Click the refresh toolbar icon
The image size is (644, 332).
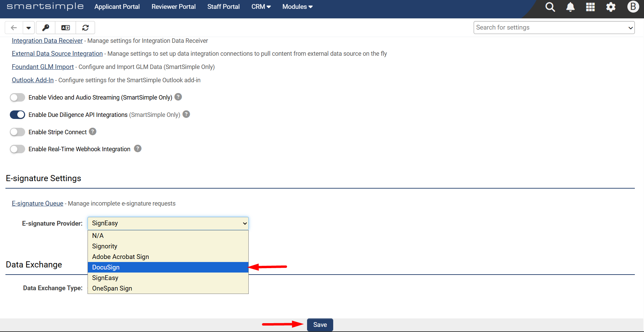click(86, 28)
